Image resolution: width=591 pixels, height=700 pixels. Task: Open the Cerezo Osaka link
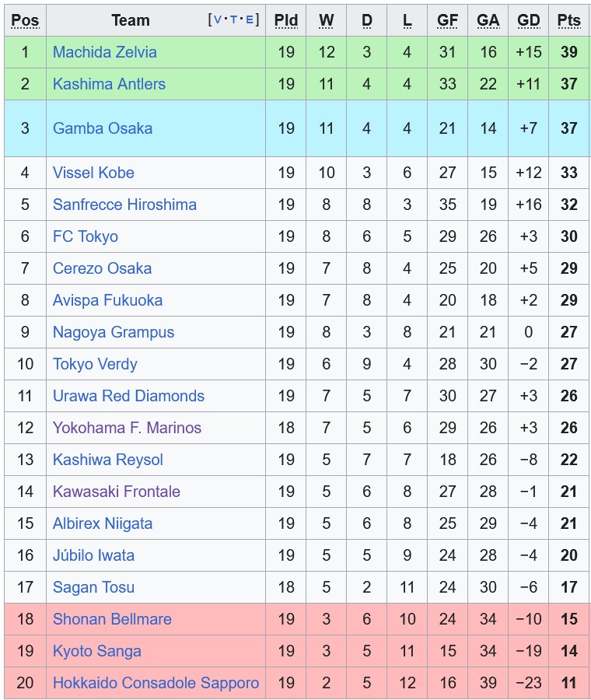pos(102,268)
